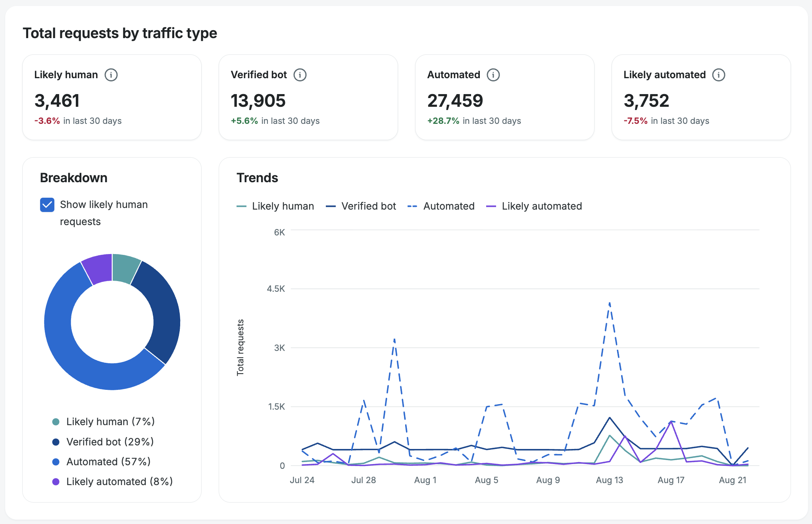This screenshot has width=812, height=524.
Task: Toggle Verified bot series in Trends legend
Action: click(x=361, y=206)
